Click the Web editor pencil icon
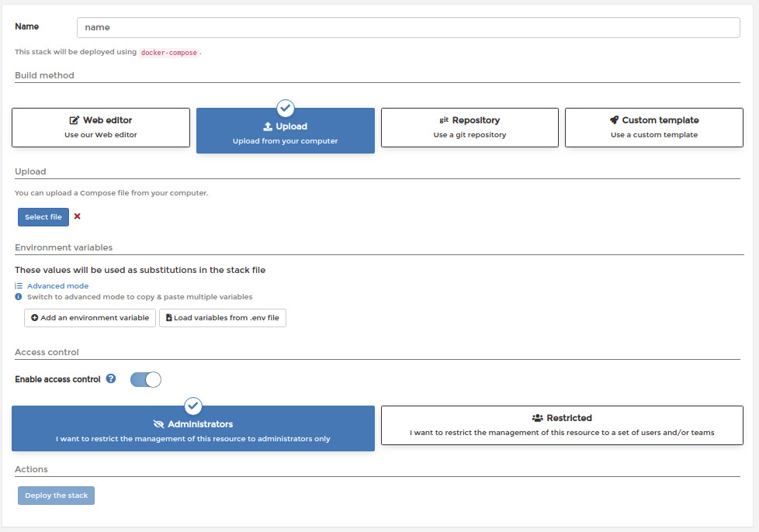 (x=74, y=120)
